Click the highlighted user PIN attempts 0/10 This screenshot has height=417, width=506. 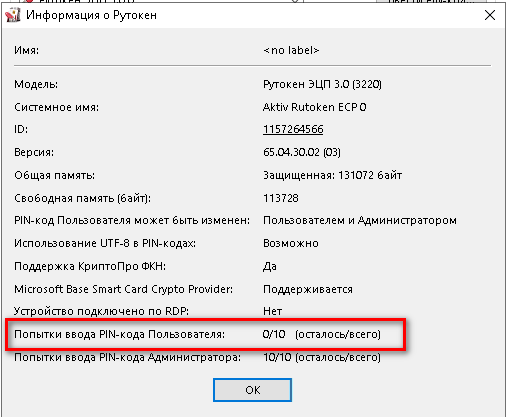(274, 334)
